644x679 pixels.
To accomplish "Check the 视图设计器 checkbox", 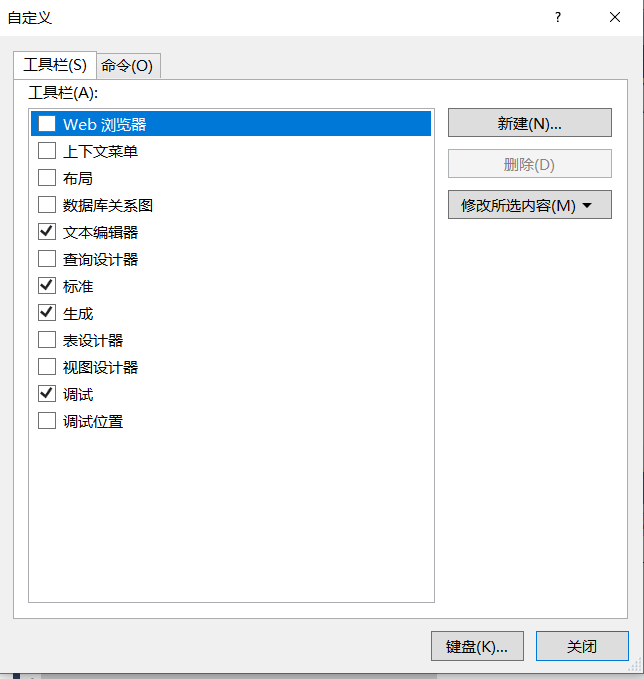I will tap(47, 367).
